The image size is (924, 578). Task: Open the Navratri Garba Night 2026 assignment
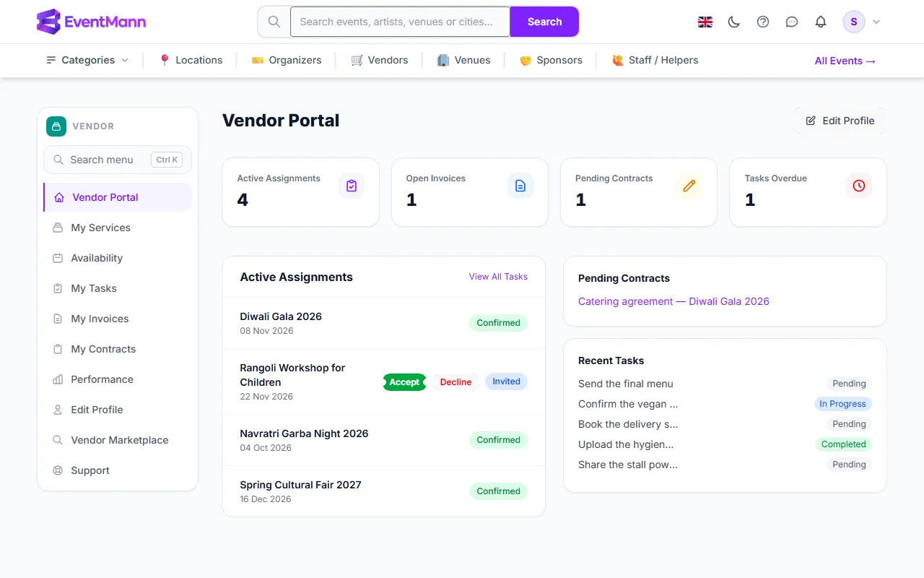pos(304,433)
